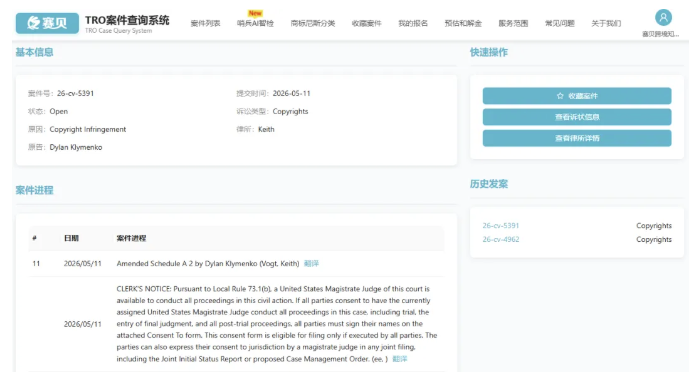The height and width of the screenshot is (380, 698).
Task: Go to 商标尼斯分类 in the navigation
Action: tap(312, 23)
